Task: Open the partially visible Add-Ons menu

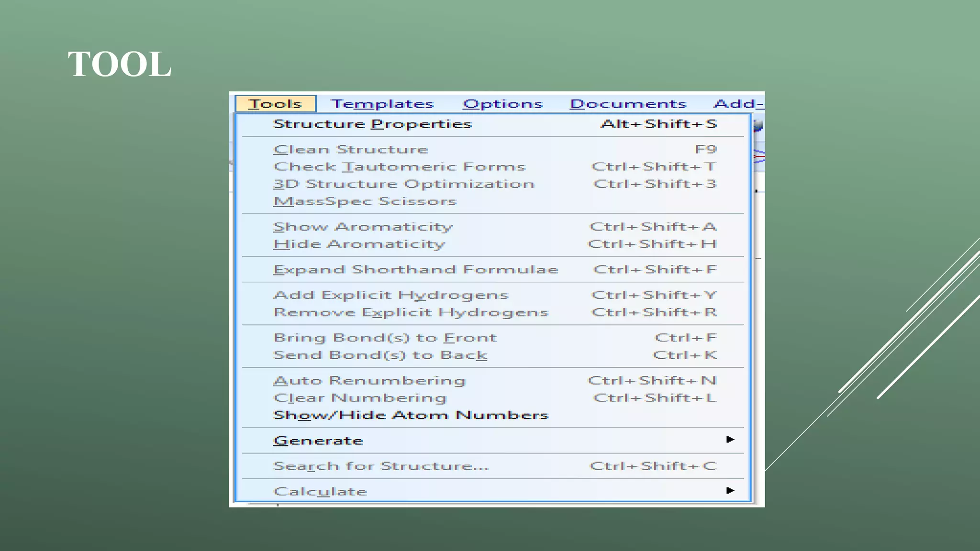Action: pyautogui.click(x=738, y=104)
